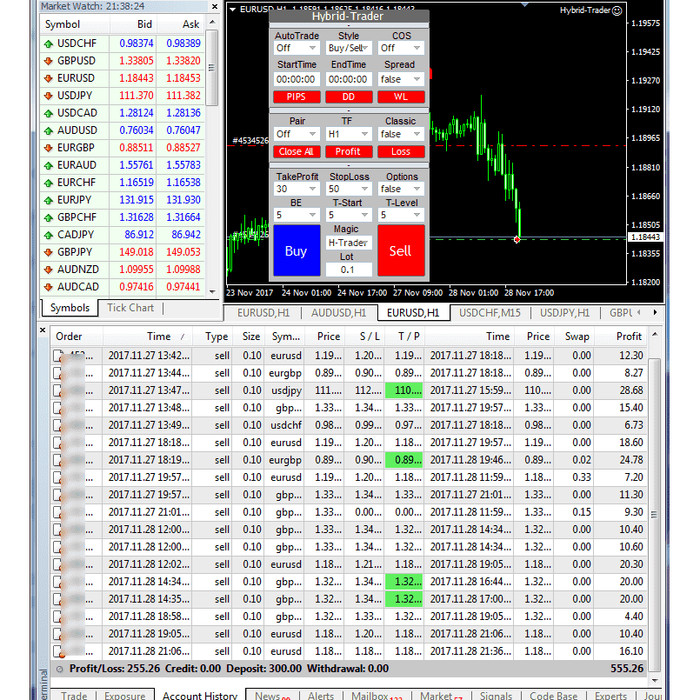Click the Lot size input field
Viewport: 700px width, 700px height.
pos(348,269)
